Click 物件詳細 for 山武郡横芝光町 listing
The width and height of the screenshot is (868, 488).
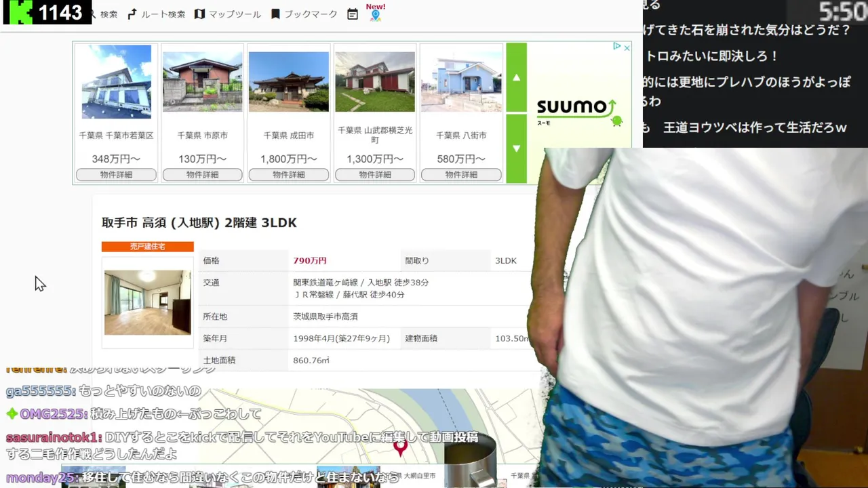coord(375,175)
